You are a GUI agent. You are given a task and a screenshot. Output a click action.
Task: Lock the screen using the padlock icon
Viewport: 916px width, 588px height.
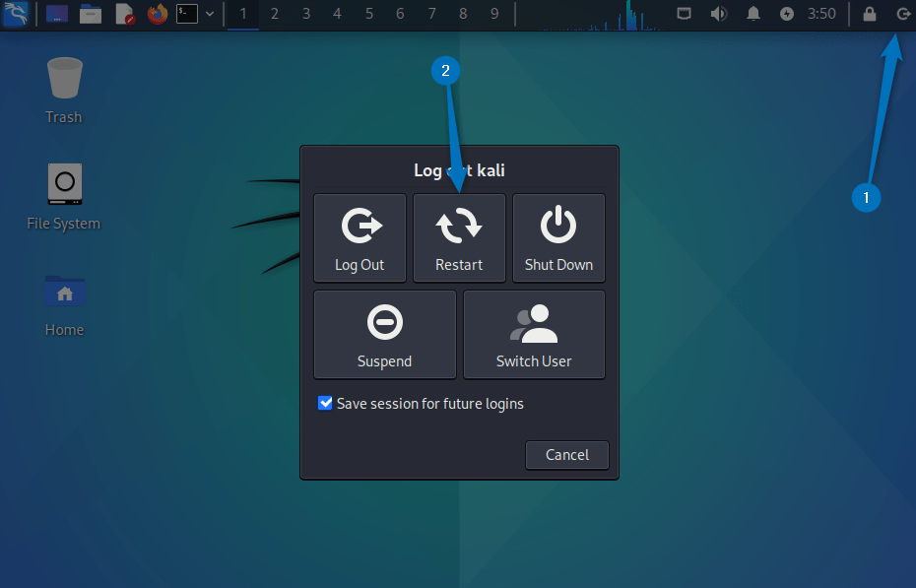coord(871,14)
